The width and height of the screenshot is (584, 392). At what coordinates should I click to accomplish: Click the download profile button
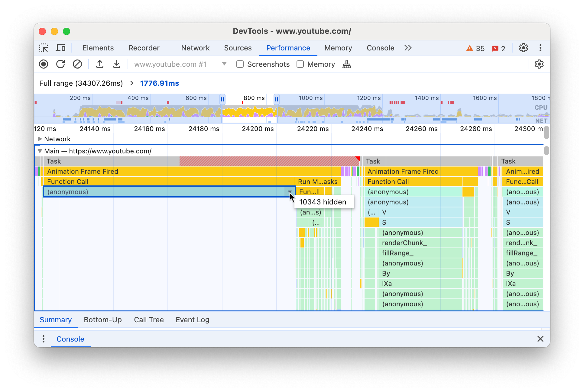point(115,64)
